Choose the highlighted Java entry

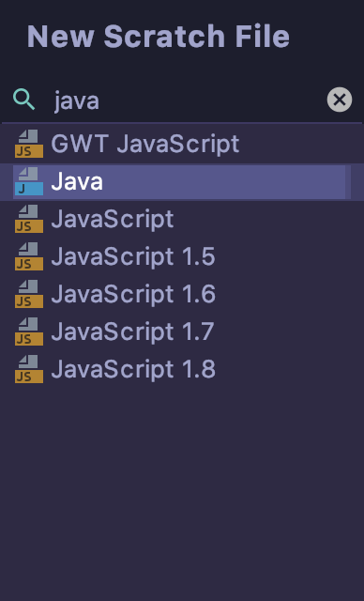(x=182, y=181)
